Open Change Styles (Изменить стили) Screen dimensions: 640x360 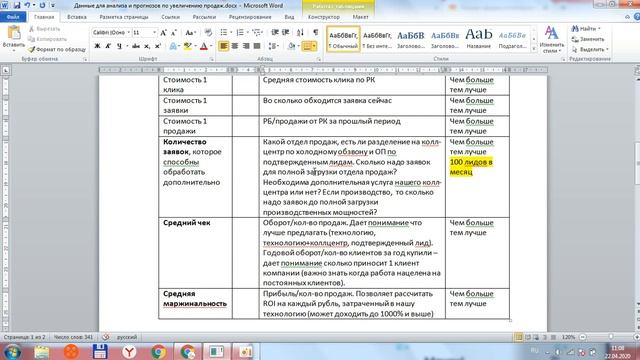tap(551, 39)
